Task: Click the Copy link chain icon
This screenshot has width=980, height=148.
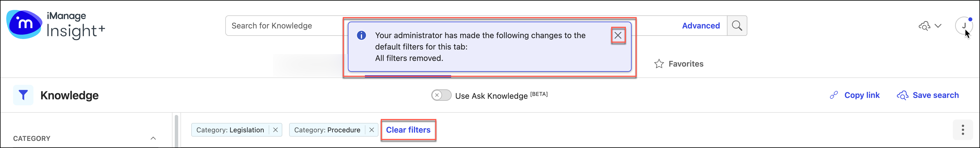Action: (x=834, y=95)
